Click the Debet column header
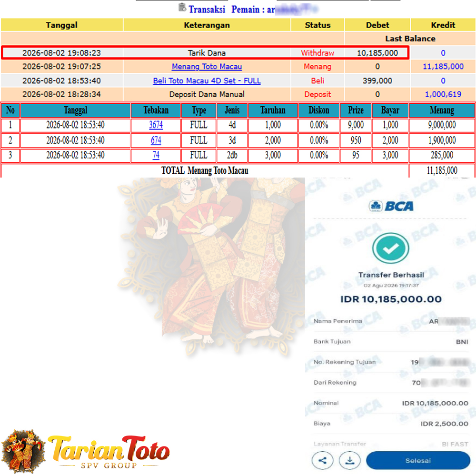Viewport: 476px width, 476px height. (377, 25)
